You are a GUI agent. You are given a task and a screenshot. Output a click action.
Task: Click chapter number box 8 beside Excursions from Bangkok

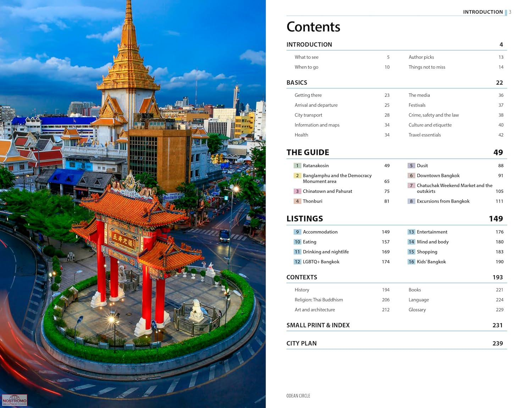point(411,201)
